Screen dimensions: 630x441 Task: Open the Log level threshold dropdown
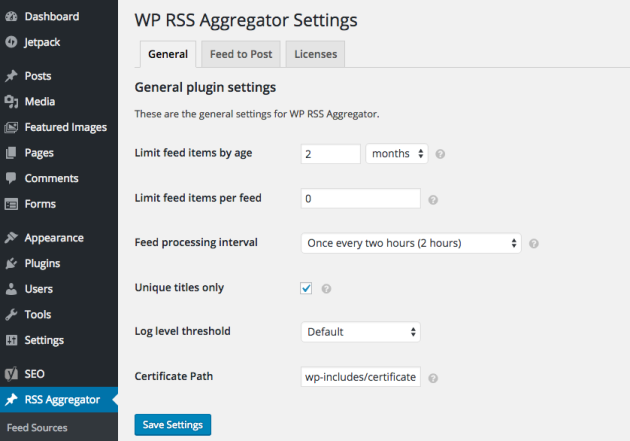click(361, 332)
